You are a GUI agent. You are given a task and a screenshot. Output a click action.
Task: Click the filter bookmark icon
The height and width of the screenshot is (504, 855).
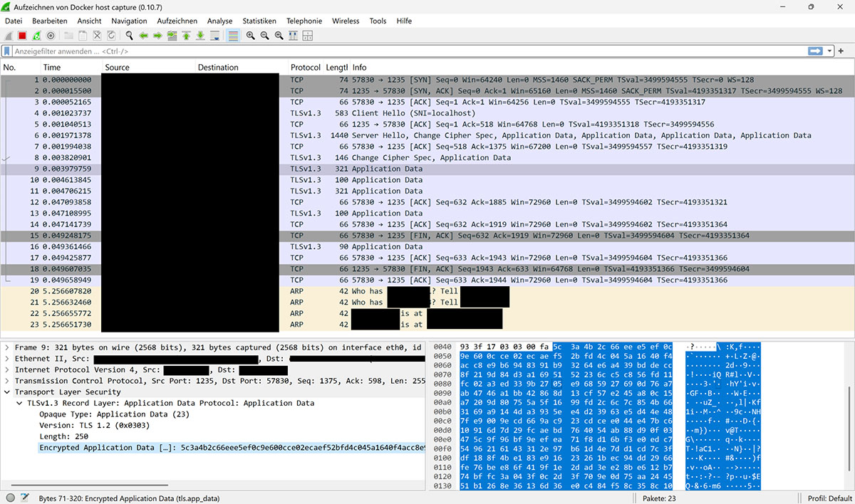pyautogui.click(x=7, y=51)
